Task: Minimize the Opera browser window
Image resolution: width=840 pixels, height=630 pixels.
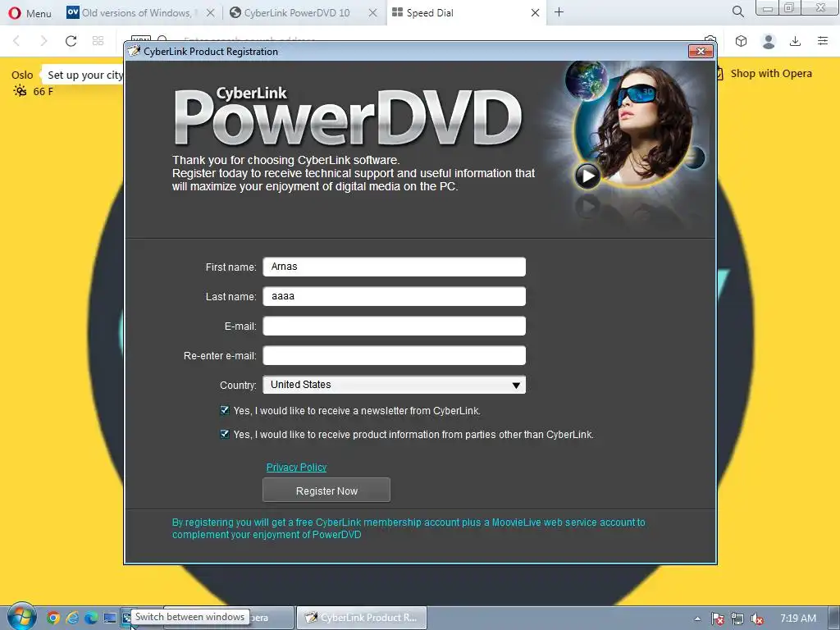Action: (x=768, y=7)
